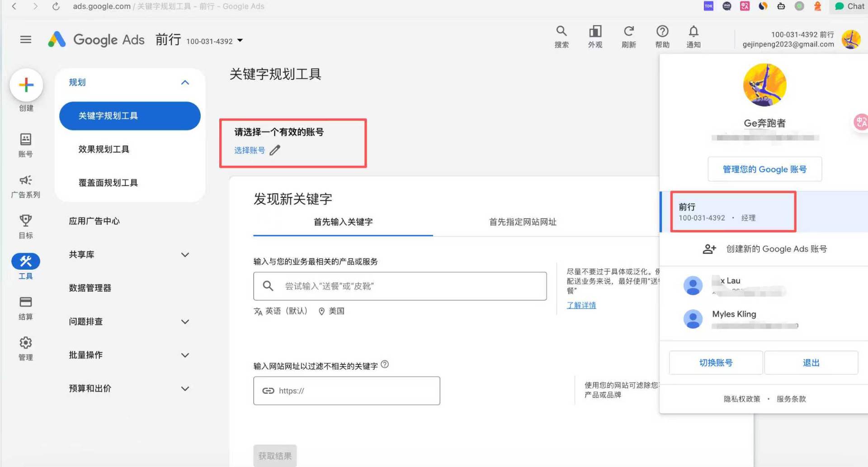Click the 切换账号 button
868x467 pixels.
[716, 363]
